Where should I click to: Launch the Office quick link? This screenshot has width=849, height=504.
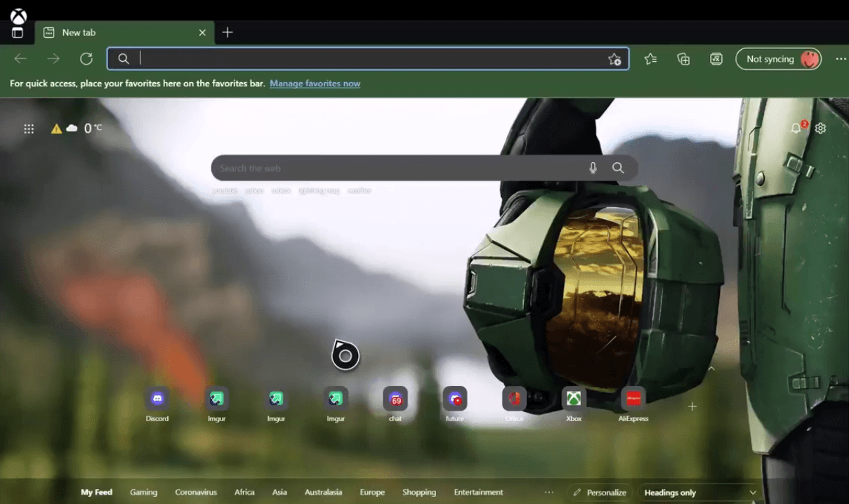click(513, 400)
